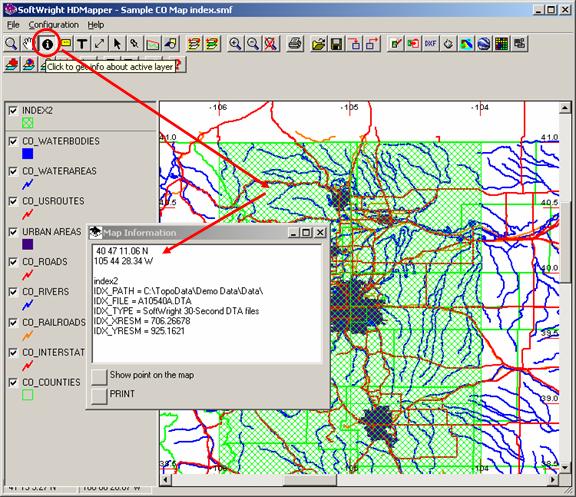The height and width of the screenshot is (497, 576).
Task: Toggle CO_INTERSTAT layer checkbox
Action: tap(13, 353)
